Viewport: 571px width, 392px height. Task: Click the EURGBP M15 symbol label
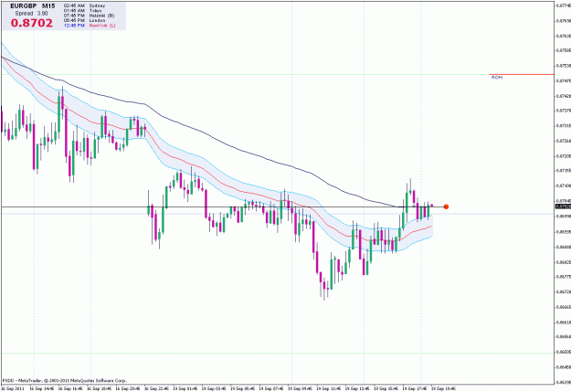point(32,6)
